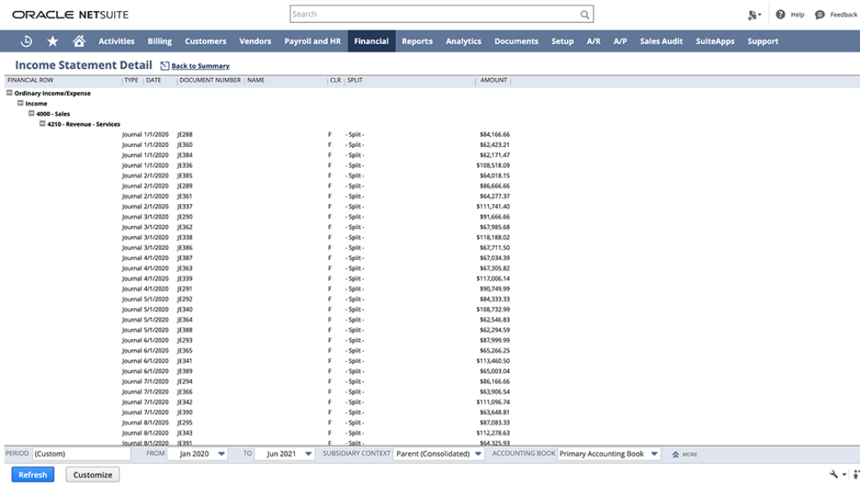The height and width of the screenshot is (504, 860).
Task: Expand More filter options
Action: tap(684, 454)
